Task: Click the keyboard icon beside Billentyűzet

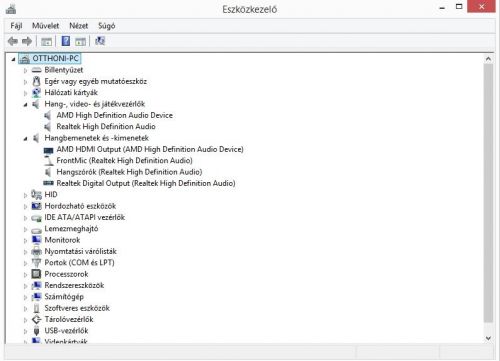Action: [x=36, y=70]
